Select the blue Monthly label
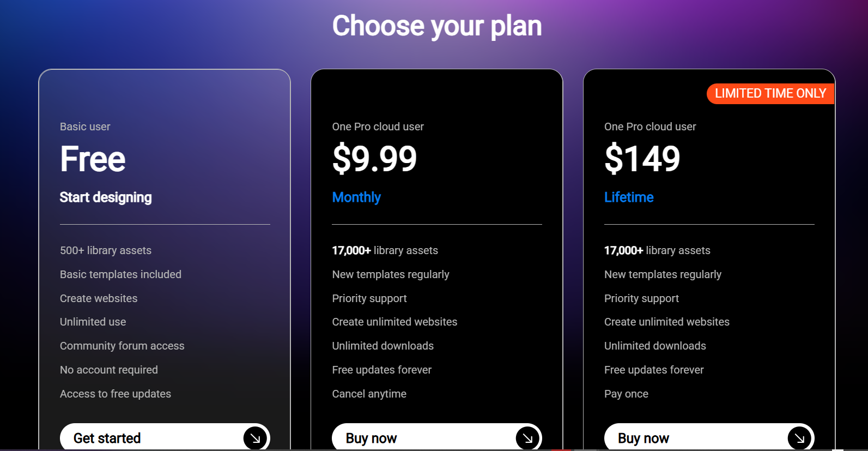The height and width of the screenshot is (451, 868). [x=356, y=197]
